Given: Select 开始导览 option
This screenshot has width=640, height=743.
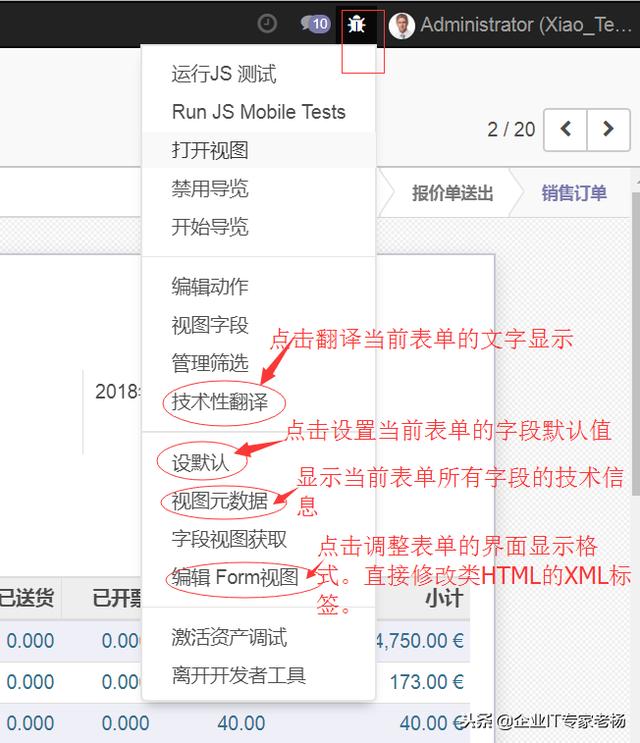Looking at the screenshot, I should click(259, 227).
